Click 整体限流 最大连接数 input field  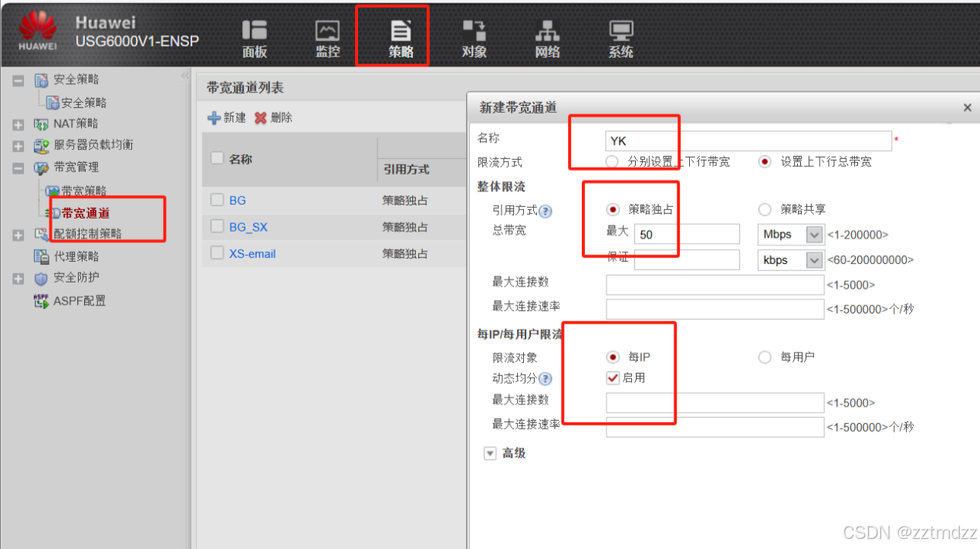pyautogui.click(x=715, y=284)
